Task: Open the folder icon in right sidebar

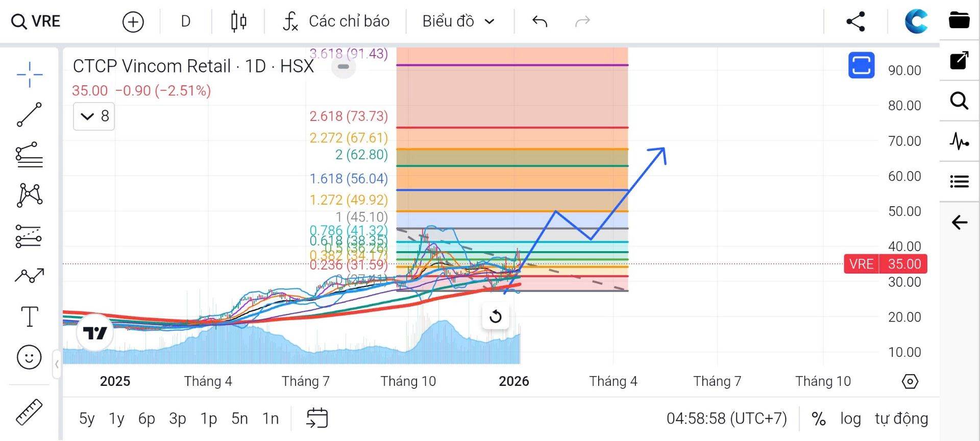Action: click(960, 20)
